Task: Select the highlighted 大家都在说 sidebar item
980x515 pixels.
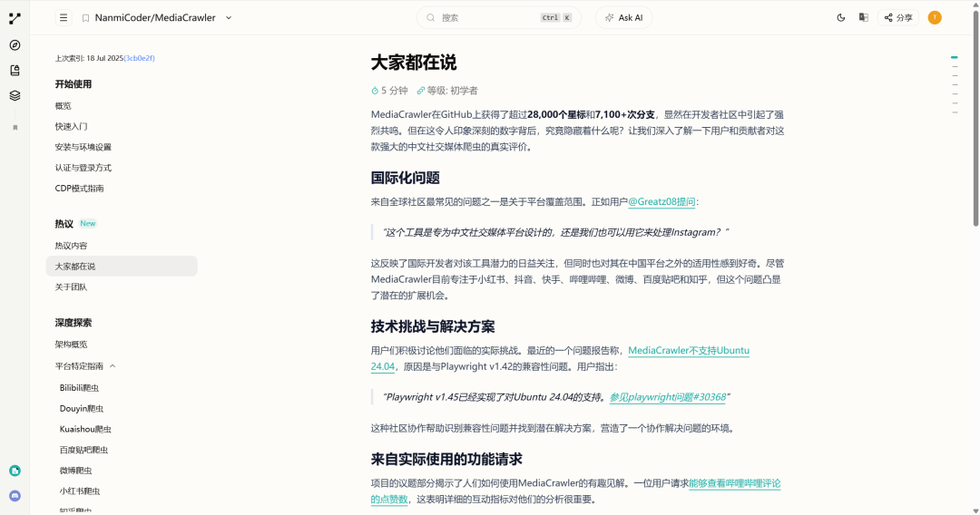Action: click(x=122, y=266)
